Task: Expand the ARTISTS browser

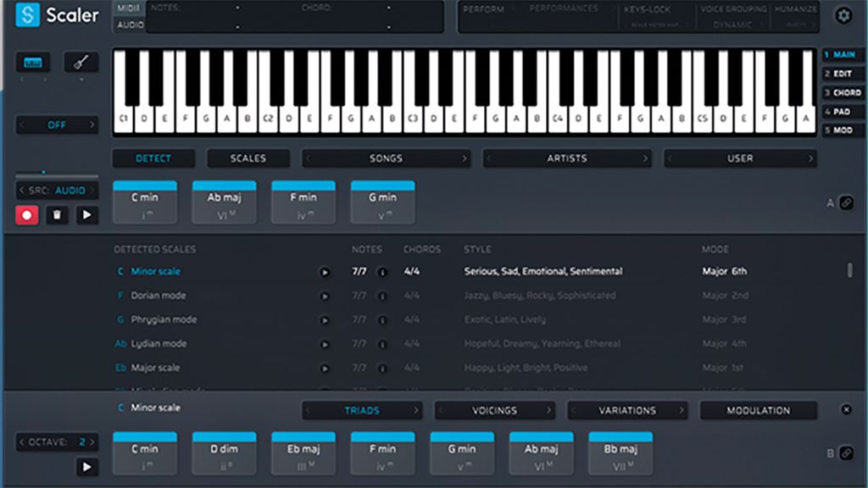Action: [567, 158]
